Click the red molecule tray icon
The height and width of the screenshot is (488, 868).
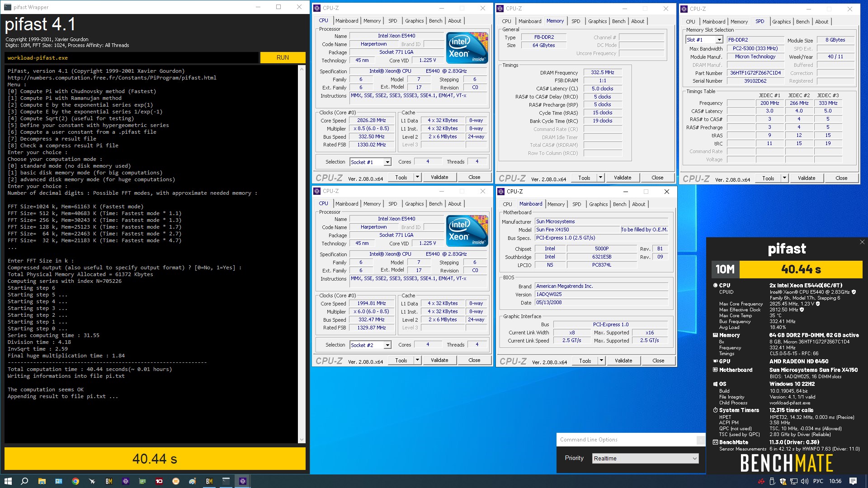761,481
